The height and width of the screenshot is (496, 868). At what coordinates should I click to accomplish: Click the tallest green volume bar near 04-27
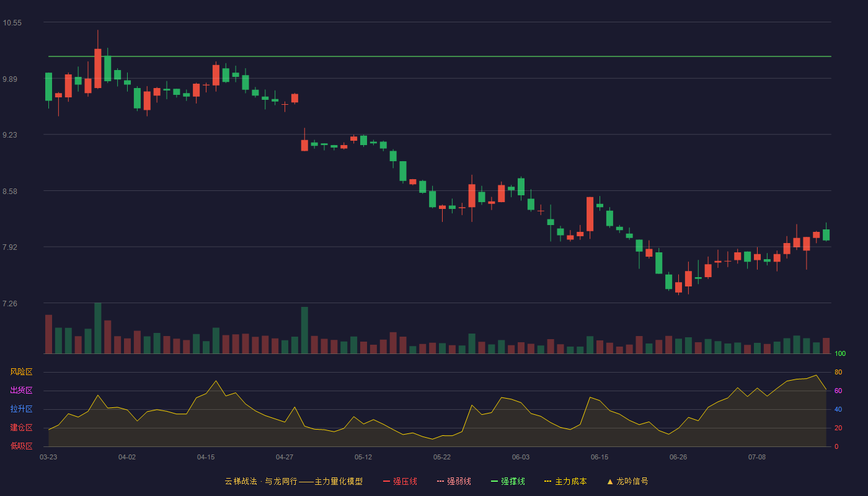pyautogui.click(x=304, y=330)
